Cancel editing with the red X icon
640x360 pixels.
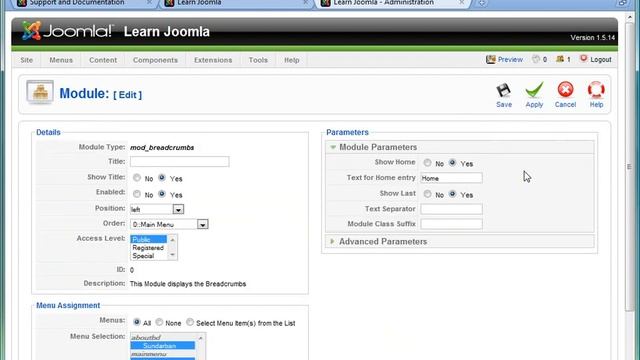(565, 90)
